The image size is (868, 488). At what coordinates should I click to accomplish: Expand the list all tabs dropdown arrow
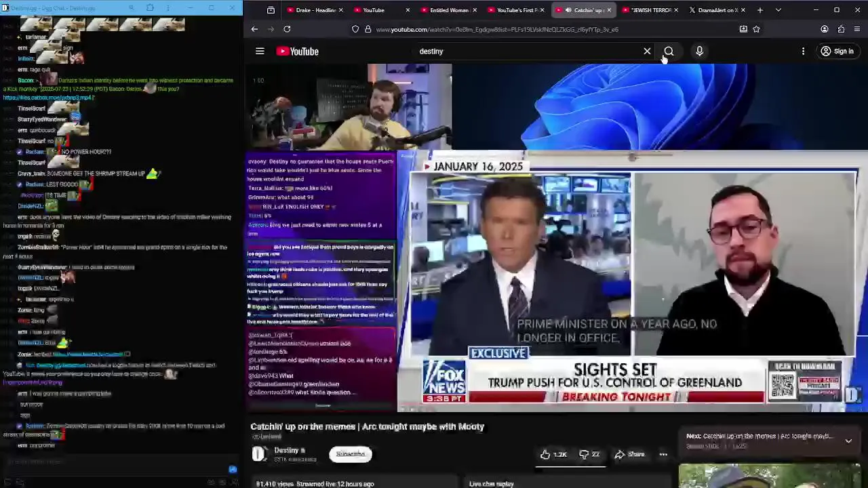[778, 10]
